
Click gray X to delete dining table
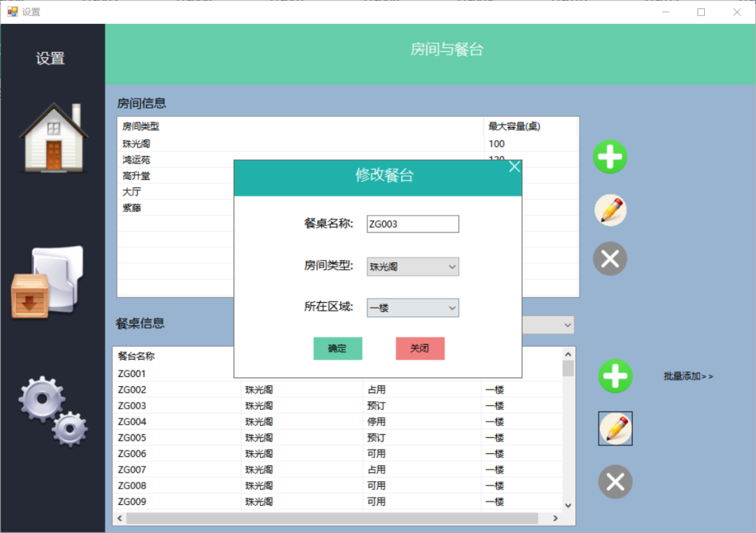pos(615,482)
